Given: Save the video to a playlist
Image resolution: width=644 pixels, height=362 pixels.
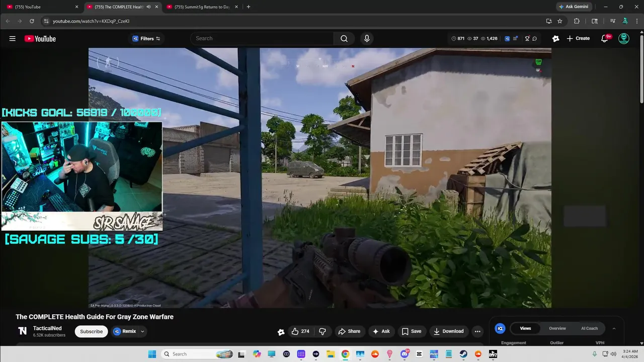Looking at the screenshot, I should pos(411,331).
